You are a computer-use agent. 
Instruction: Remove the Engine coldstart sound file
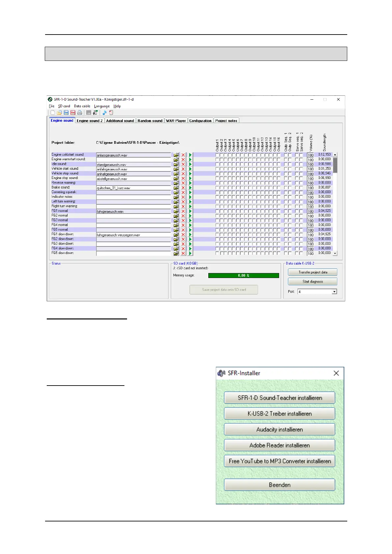(183, 155)
